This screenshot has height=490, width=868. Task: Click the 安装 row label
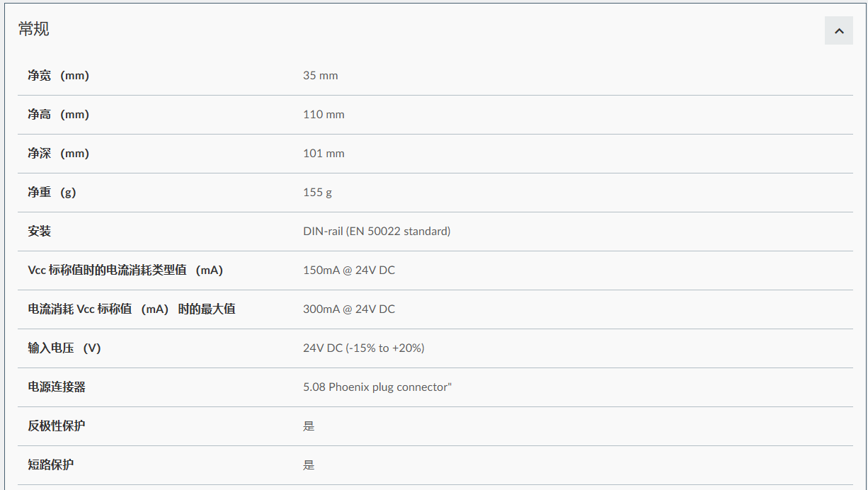(40, 232)
